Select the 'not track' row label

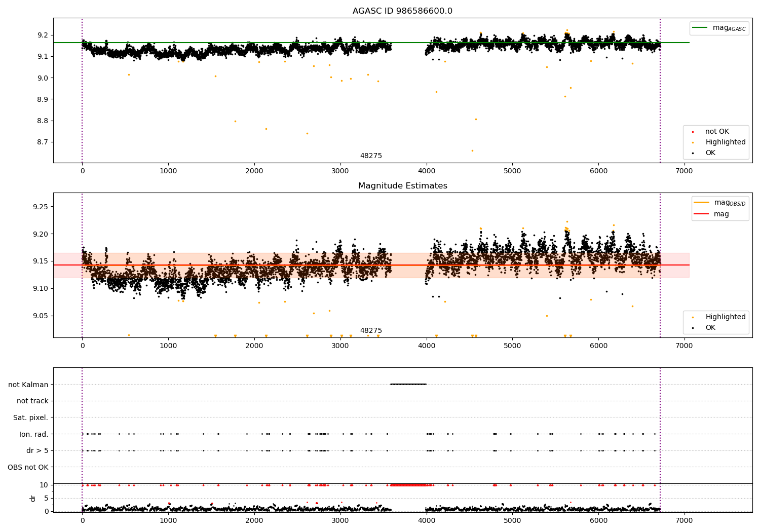pyautogui.click(x=32, y=401)
